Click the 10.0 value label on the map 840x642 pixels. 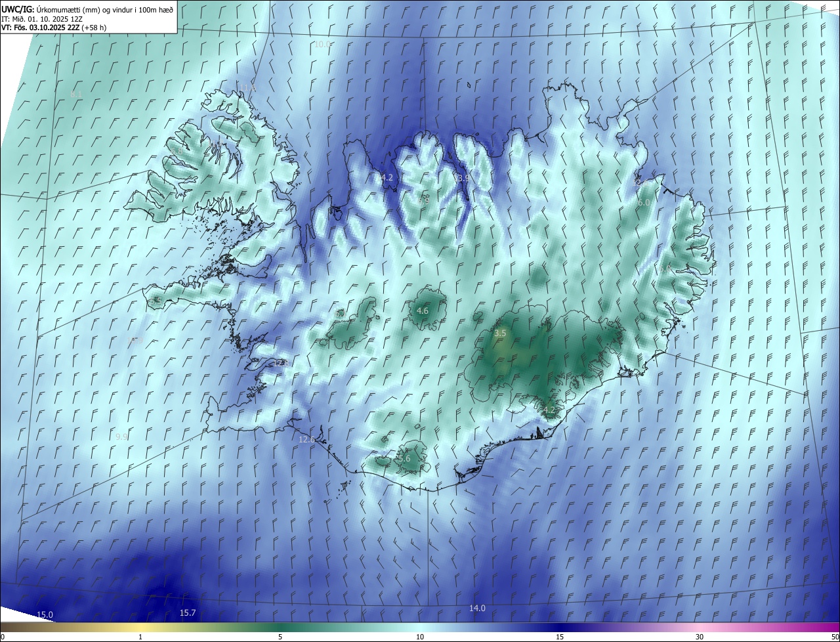[x=322, y=44]
